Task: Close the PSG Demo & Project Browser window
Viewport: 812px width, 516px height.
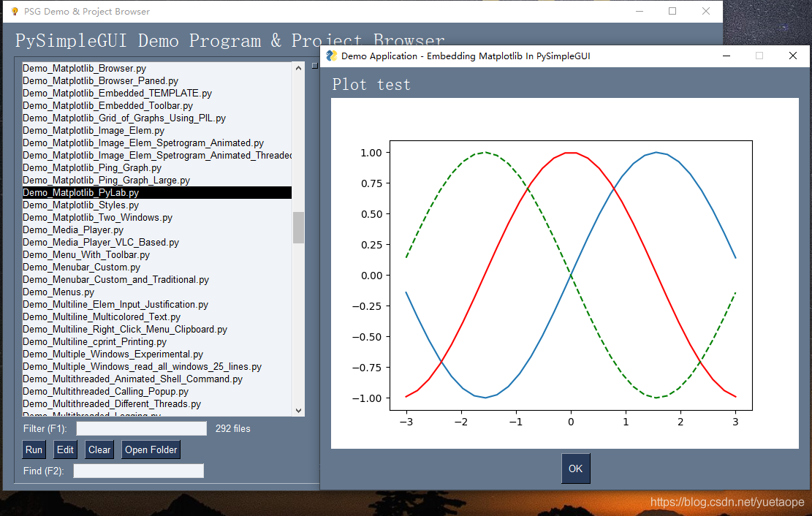Action: (706, 12)
